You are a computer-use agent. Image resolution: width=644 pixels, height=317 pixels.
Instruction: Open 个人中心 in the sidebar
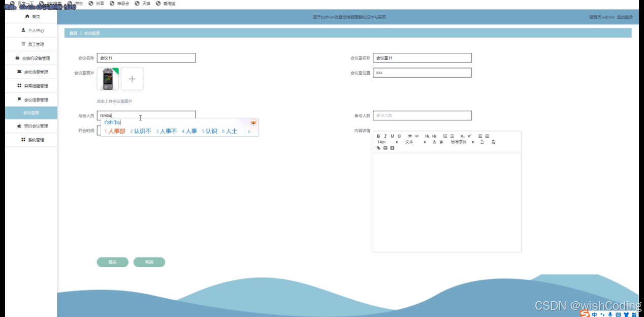click(x=32, y=30)
